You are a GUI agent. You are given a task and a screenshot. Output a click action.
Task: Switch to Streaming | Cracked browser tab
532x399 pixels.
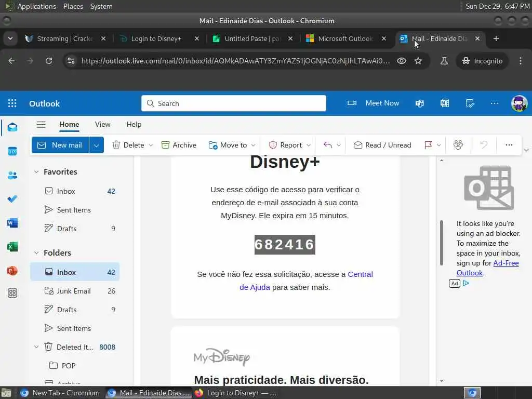[x=64, y=38]
